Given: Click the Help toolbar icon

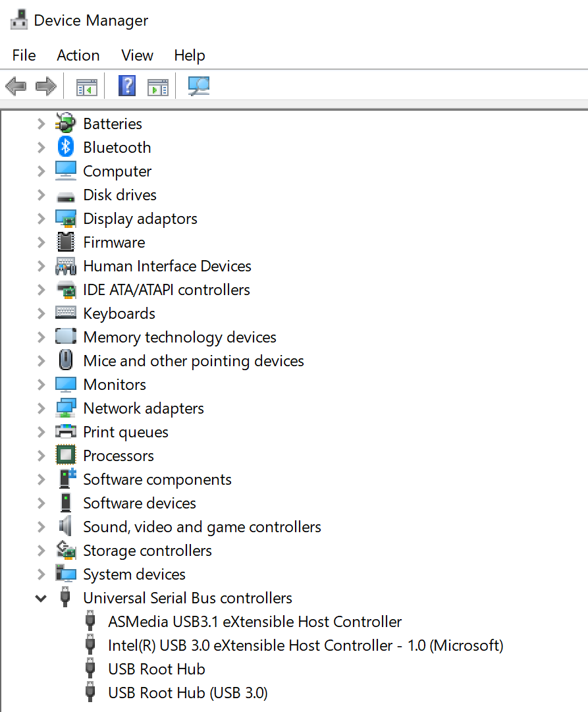Looking at the screenshot, I should coord(126,86).
